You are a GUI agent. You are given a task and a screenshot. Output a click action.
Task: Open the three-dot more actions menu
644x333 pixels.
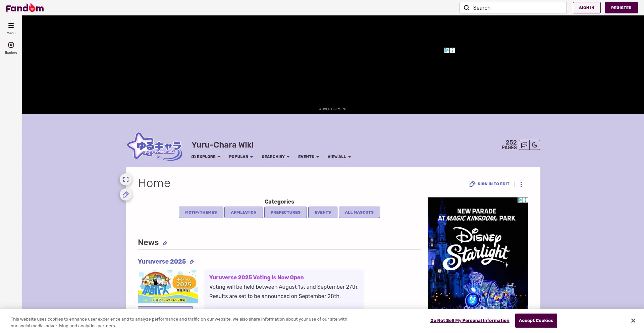[521, 184]
